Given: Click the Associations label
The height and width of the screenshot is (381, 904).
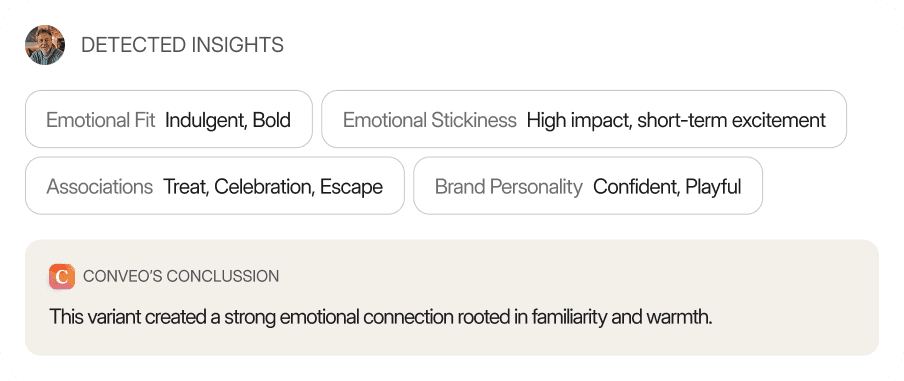Looking at the screenshot, I should (x=100, y=187).
